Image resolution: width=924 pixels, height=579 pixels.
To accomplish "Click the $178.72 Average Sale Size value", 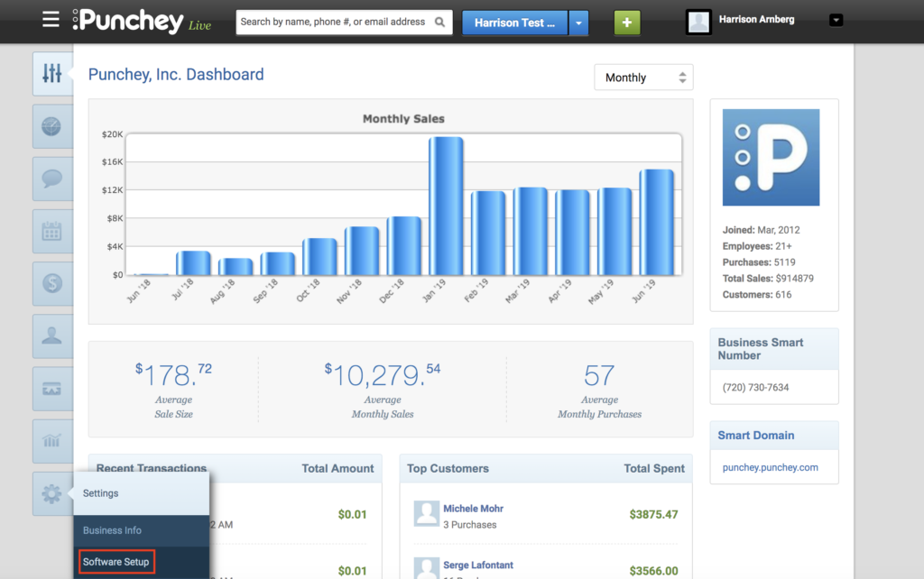I will [173, 375].
